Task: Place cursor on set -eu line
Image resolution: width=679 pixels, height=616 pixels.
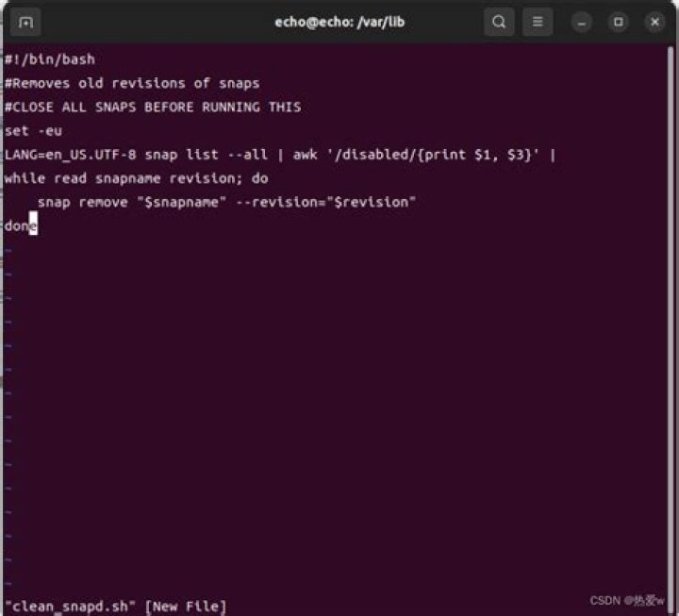Action: click(33, 131)
